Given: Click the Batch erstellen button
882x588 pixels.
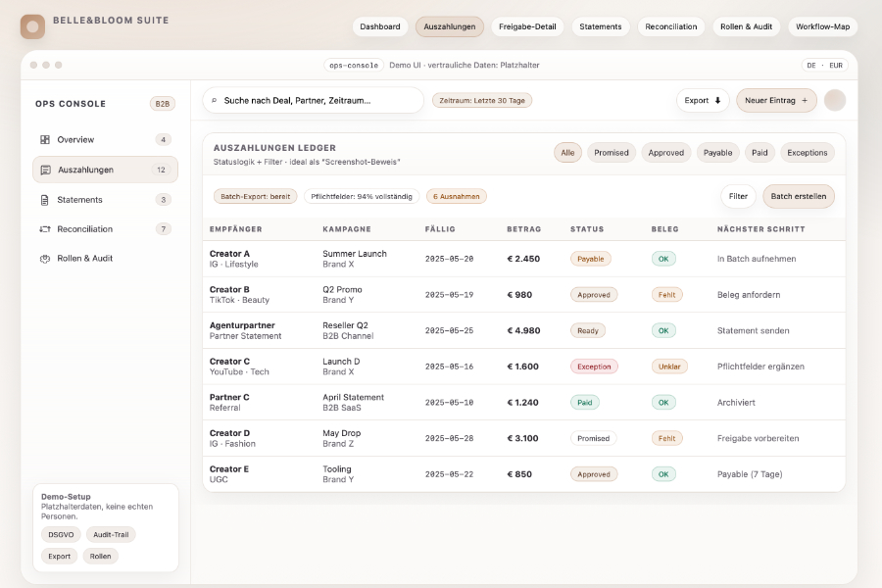Looking at the screenshot, I should click(x=799, y=196).
